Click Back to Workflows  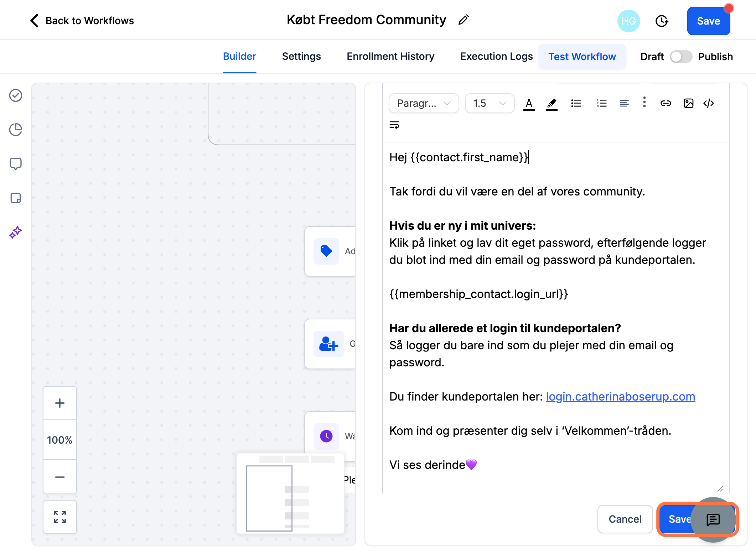click(82, 21)
